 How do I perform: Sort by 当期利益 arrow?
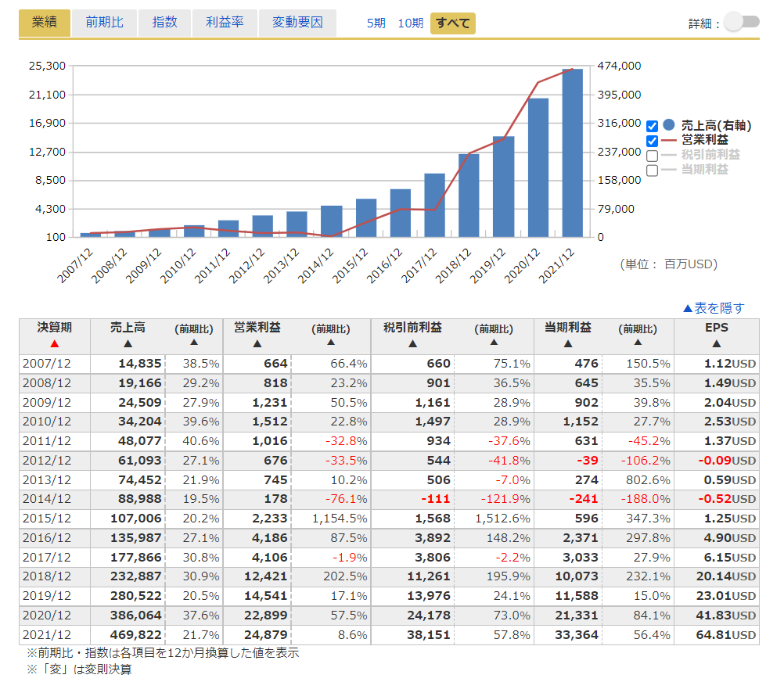(568, 344)
